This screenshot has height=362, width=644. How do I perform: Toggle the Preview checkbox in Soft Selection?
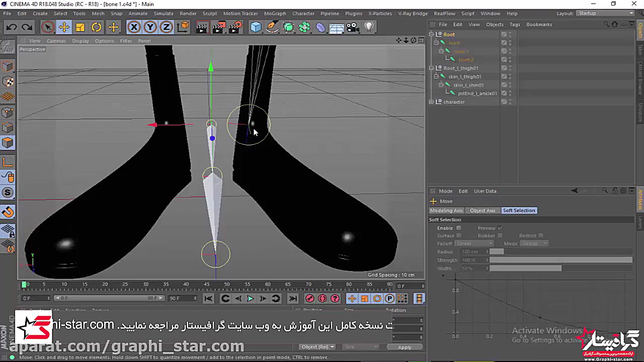point(500,228)
